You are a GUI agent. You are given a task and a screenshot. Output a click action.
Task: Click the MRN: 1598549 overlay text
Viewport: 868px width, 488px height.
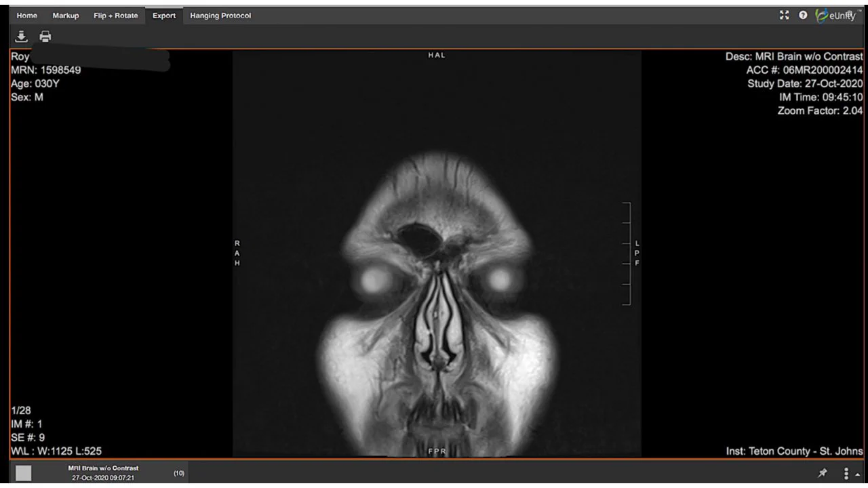click(46, 70)
